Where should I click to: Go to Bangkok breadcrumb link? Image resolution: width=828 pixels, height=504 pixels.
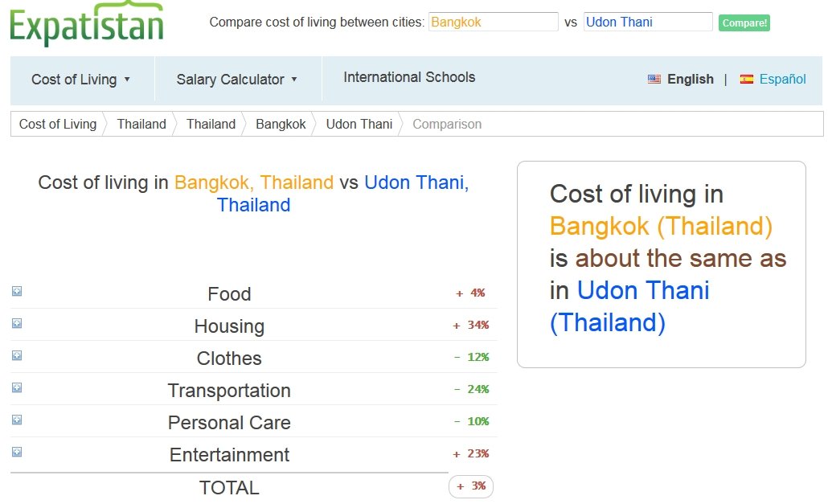281,124
